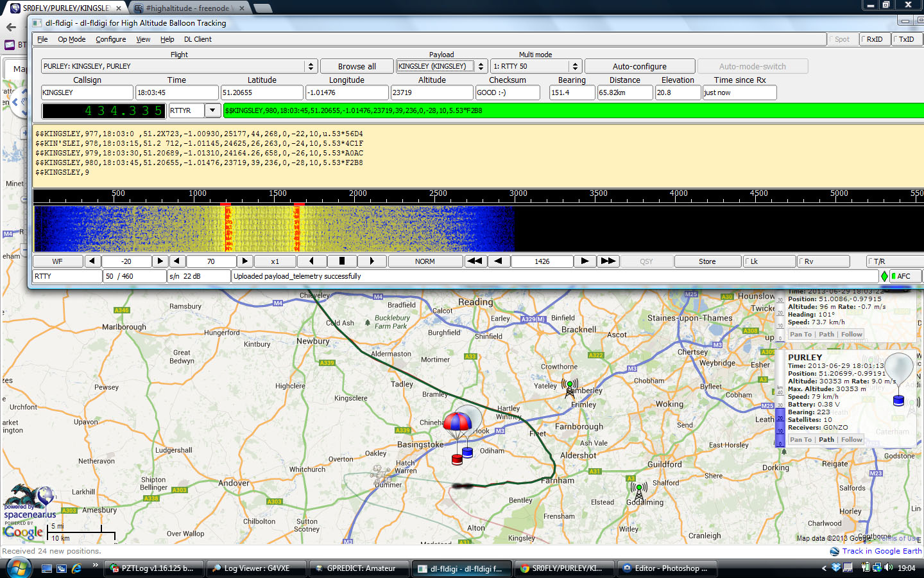Click the browser back arrow button

pyautogui.click(x=11, y=27)
